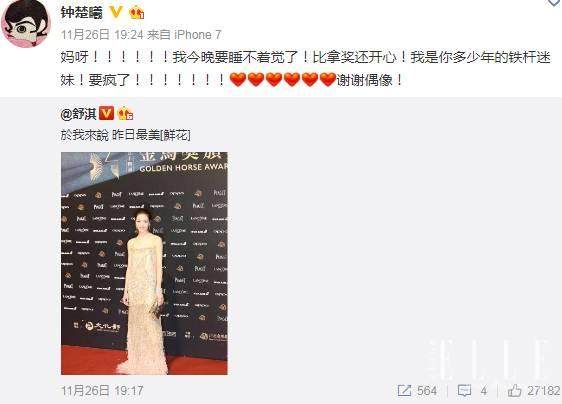Viewport: 562px width, 404px height.
Task: Enlarge the Golden Horse Awards red carpet photo
Action: pos(144,263)
